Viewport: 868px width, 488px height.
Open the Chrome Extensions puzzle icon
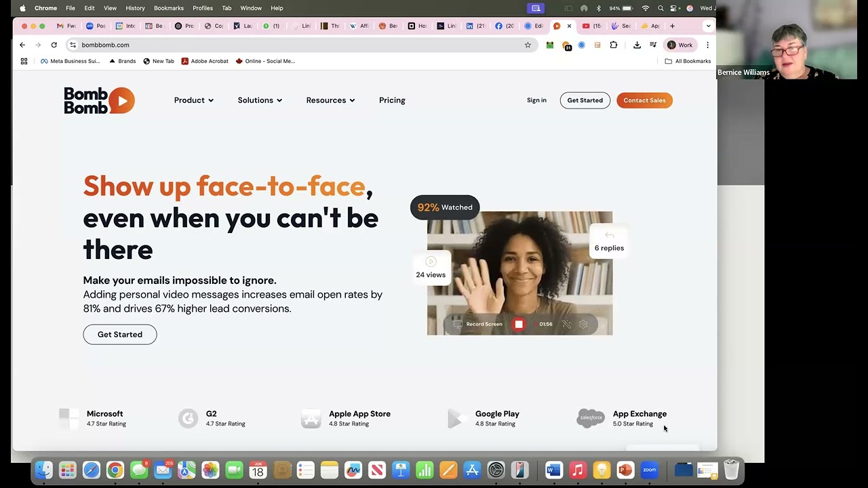tap(614, 45)
